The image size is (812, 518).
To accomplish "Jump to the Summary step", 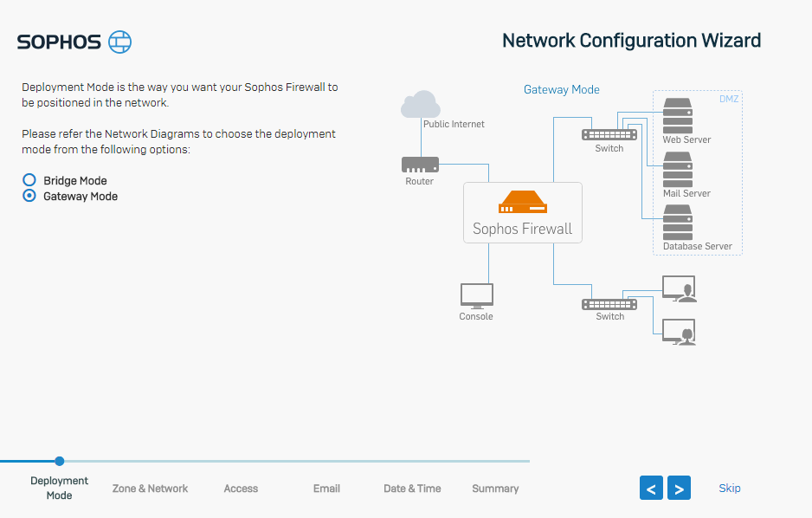I will click(495, 489).
